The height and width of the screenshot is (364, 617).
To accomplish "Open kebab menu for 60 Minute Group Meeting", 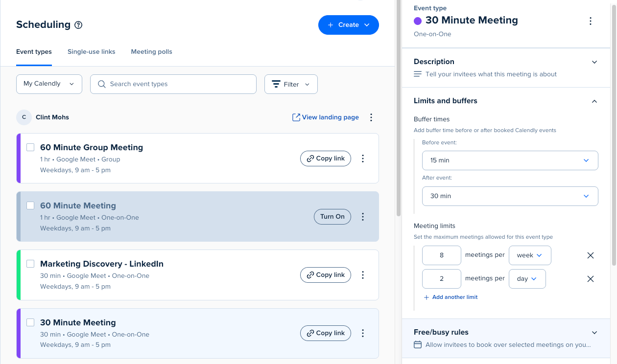I will point(363,159).
